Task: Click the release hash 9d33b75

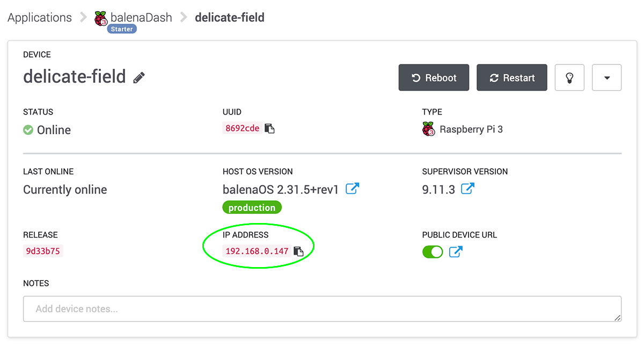Action: pyautogui.click(x=43, y=251)
